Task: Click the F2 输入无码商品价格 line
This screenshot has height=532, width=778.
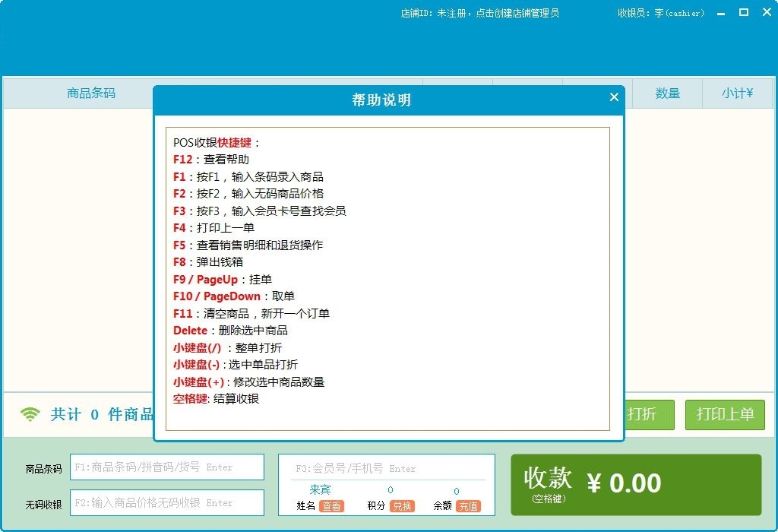Action: [248, 194]
